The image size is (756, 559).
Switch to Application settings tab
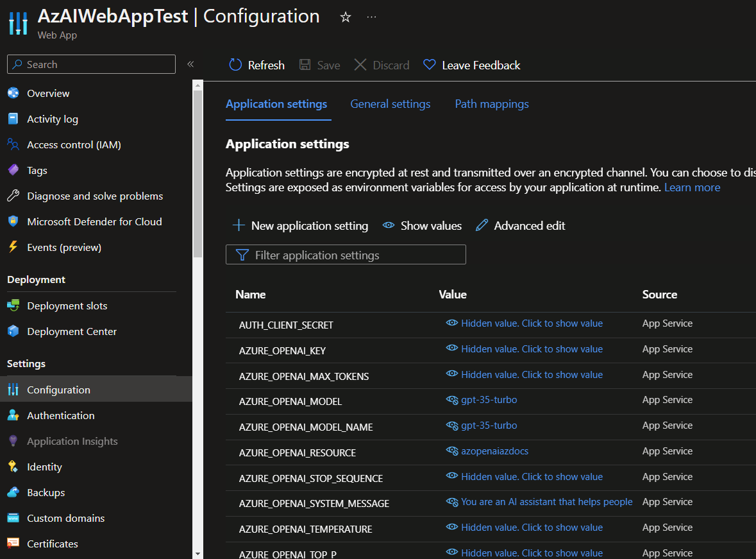point(276,104)
